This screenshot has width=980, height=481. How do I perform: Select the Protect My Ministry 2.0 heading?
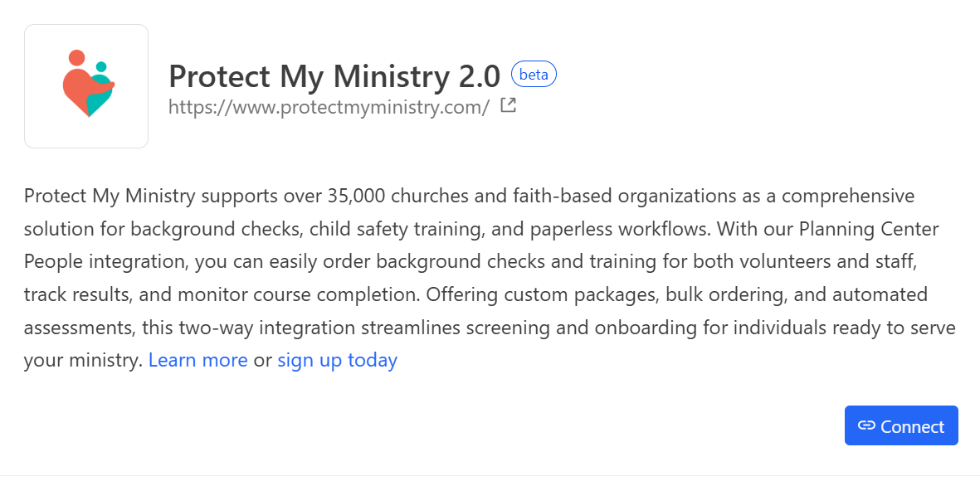[x=334, y=76]
